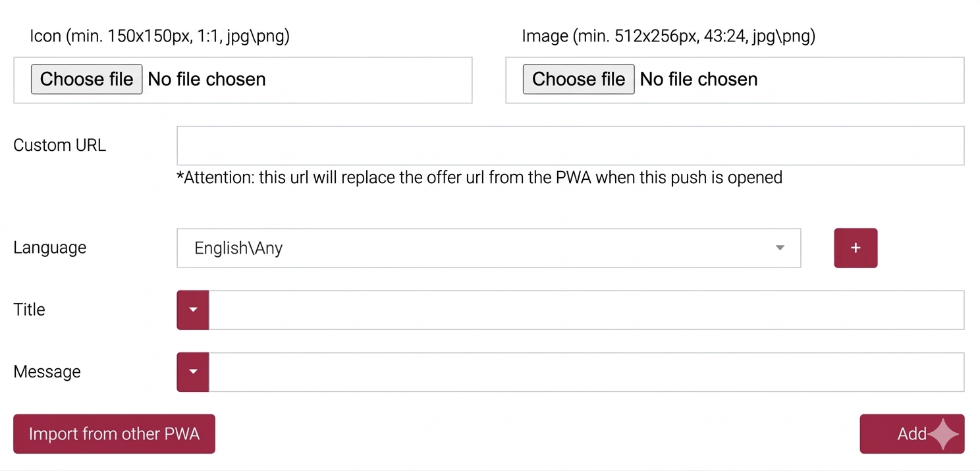980x471 pixels.
Task: Focus the Custom URL input field
Action: coord(570,146)
